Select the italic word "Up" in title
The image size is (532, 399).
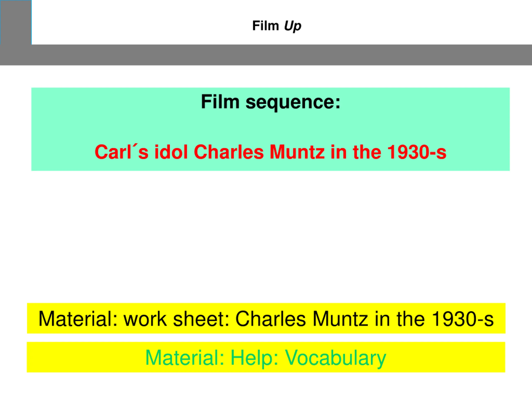[292, 26]
